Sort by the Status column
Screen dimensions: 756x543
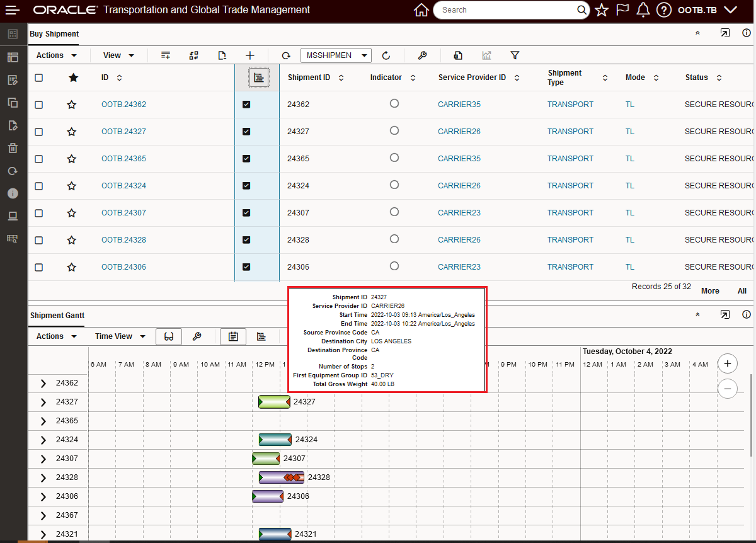[719, 77]
